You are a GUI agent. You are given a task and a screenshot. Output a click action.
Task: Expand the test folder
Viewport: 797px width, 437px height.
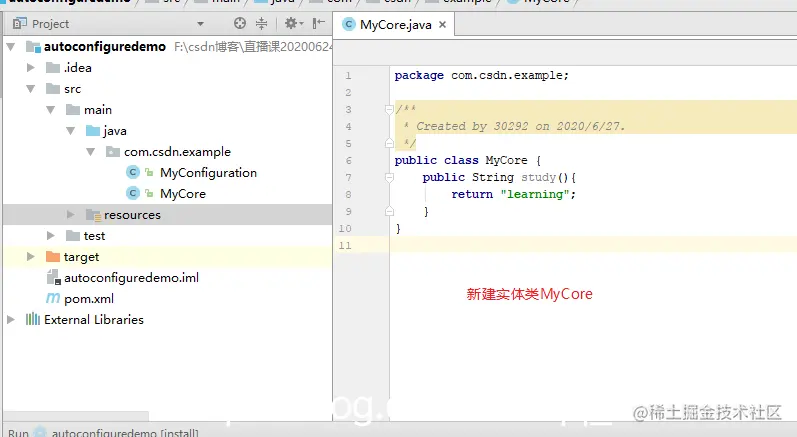[x=50, y=235]
